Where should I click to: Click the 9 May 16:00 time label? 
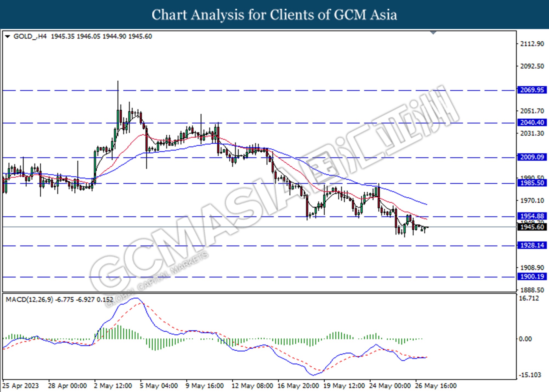205,386
